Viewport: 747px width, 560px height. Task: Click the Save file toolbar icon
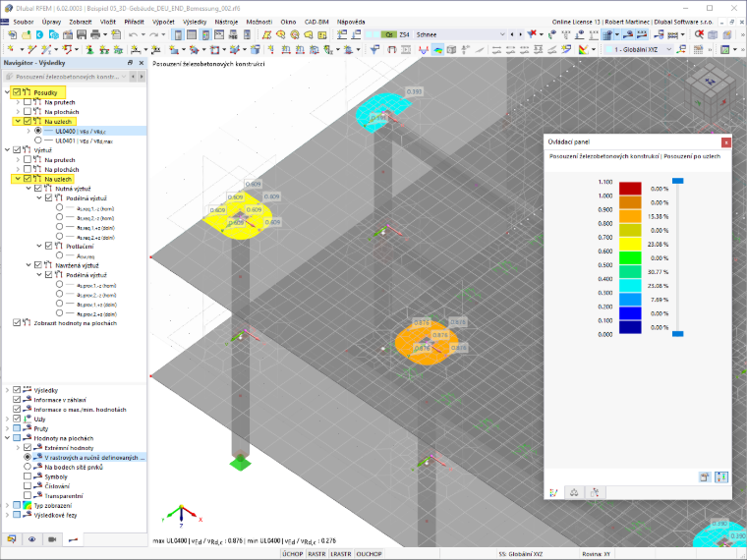[82, 34]
